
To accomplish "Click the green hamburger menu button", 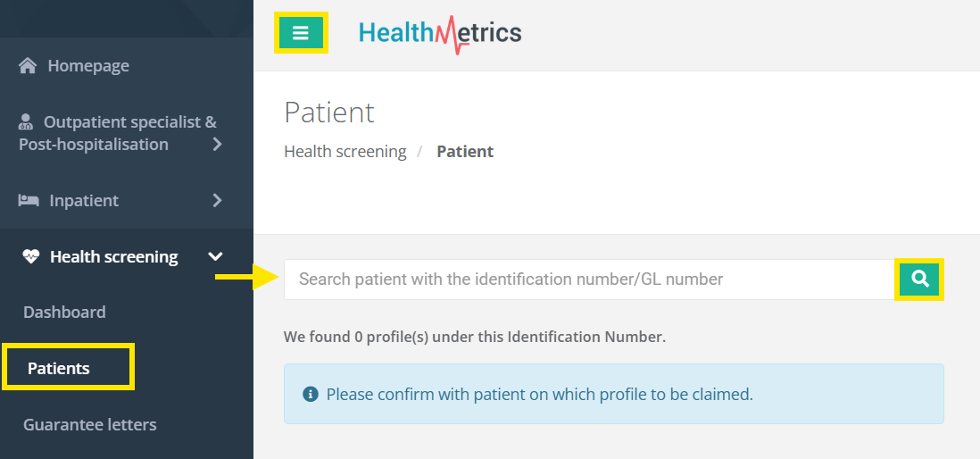I will [301, 33].
